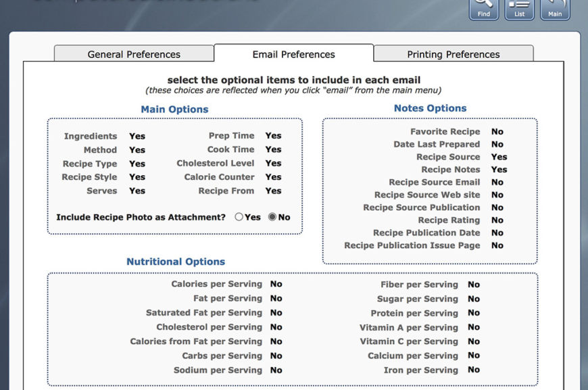The image size is (588, 390).
Task: Click the Notes Options heading
Action: pyautogui.click(x=430, y=108)
